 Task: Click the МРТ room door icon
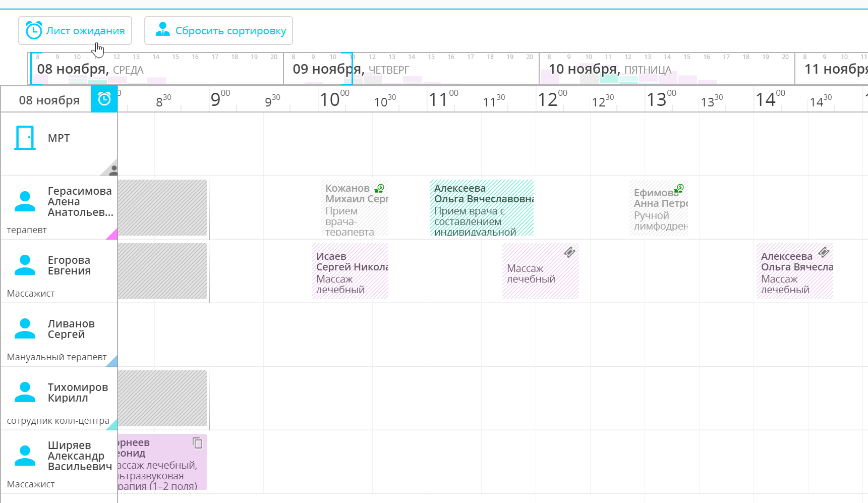(x=25, y=138)
